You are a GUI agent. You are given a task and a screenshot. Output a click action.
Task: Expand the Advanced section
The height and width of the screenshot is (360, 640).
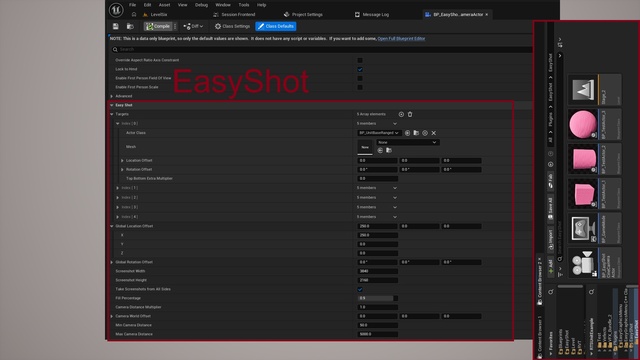pos(111,96)
